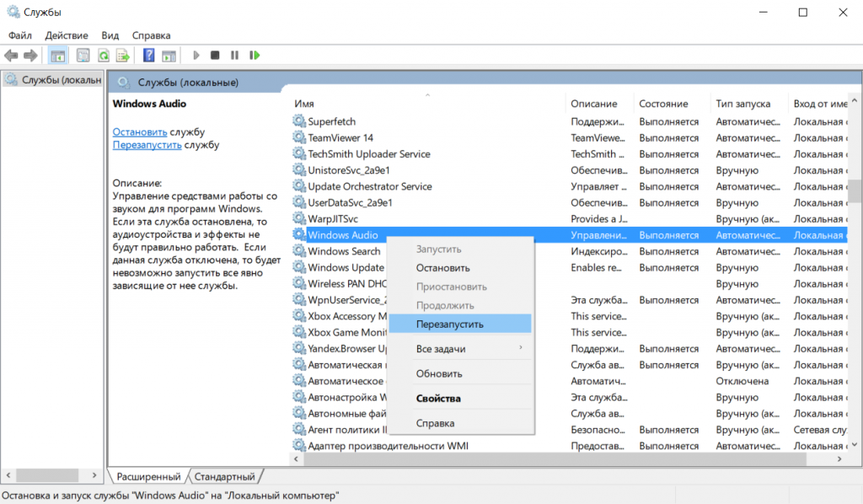Click the Export List toolbar icon
863x504 pixels.
pyautogui.click(x=123, y=56)
